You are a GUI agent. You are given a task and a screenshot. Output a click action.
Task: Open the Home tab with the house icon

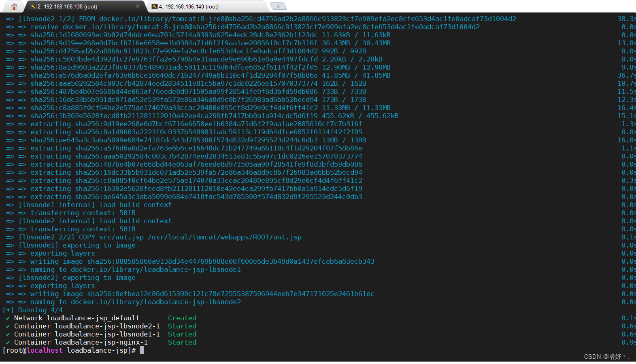click(14, 6)
